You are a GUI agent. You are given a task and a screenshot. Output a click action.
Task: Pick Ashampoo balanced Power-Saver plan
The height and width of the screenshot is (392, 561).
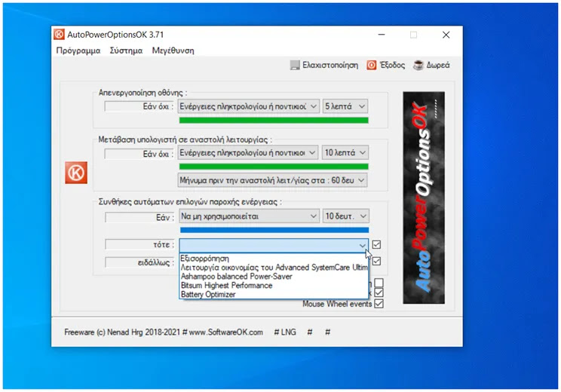[274, 276]
